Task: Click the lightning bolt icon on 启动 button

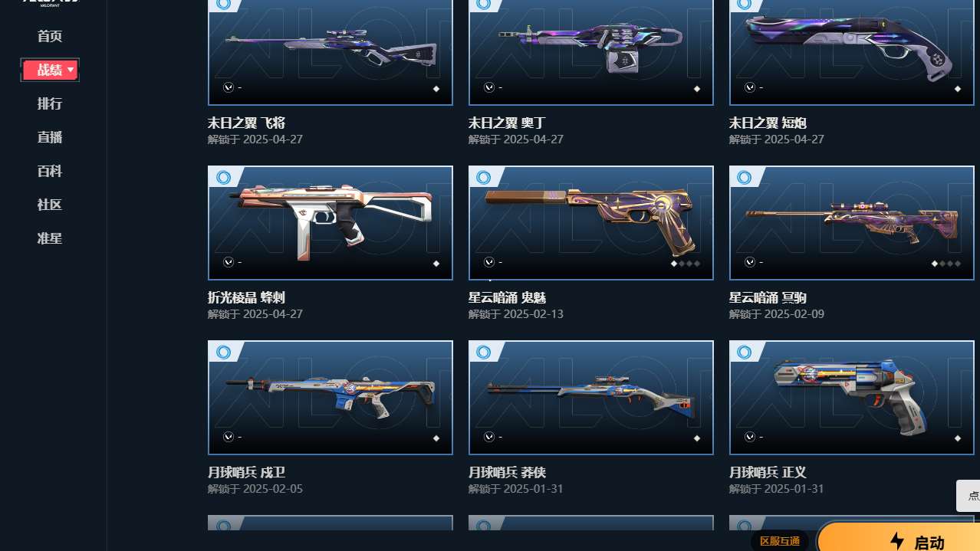Action: [x=896, y=541]
